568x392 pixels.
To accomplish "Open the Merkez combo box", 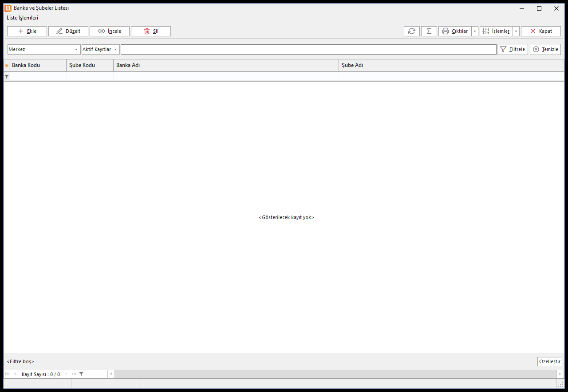I will pos(44,49).
